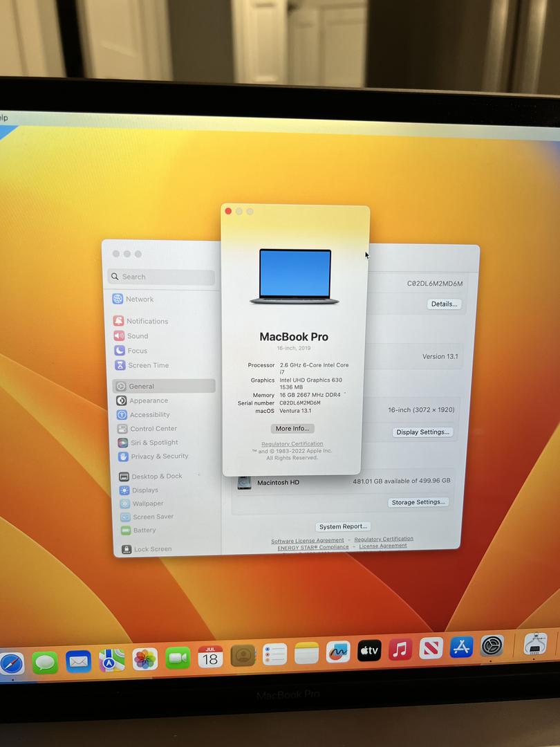Screen dimensions: 560x747
Task: Click the System Report... button
Action: pos(343,527)
